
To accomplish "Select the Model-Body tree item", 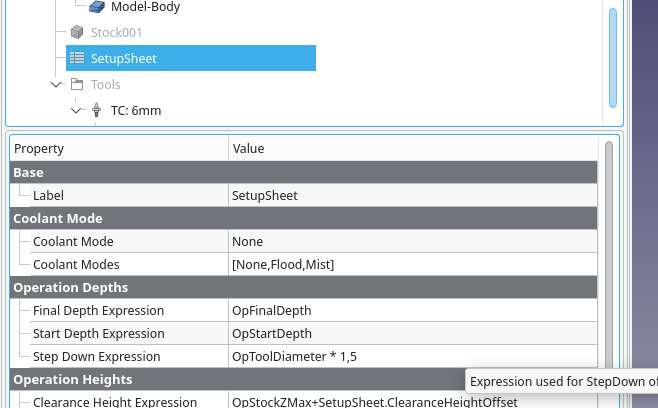I will pyautogui.click(x=145, y=7).
